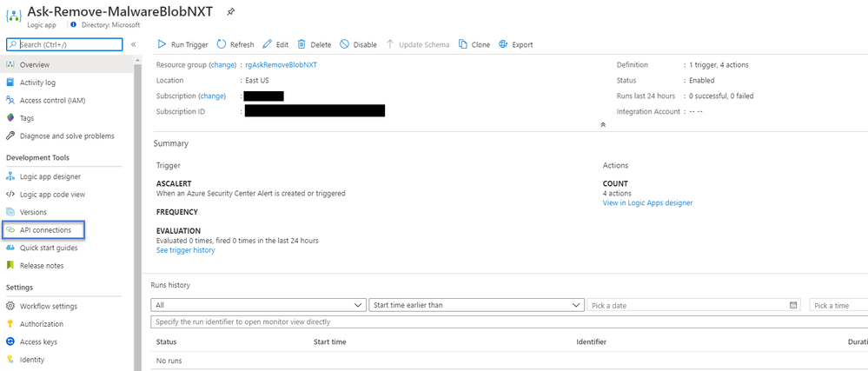
Task: Click the Identity key icon
Action: click(x=10, y=360)
